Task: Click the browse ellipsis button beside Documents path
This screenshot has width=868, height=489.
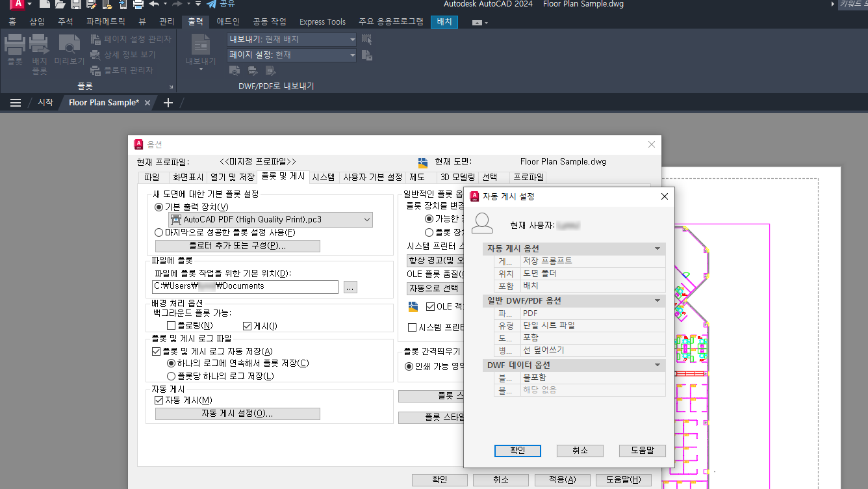Action: pos(350,287)
